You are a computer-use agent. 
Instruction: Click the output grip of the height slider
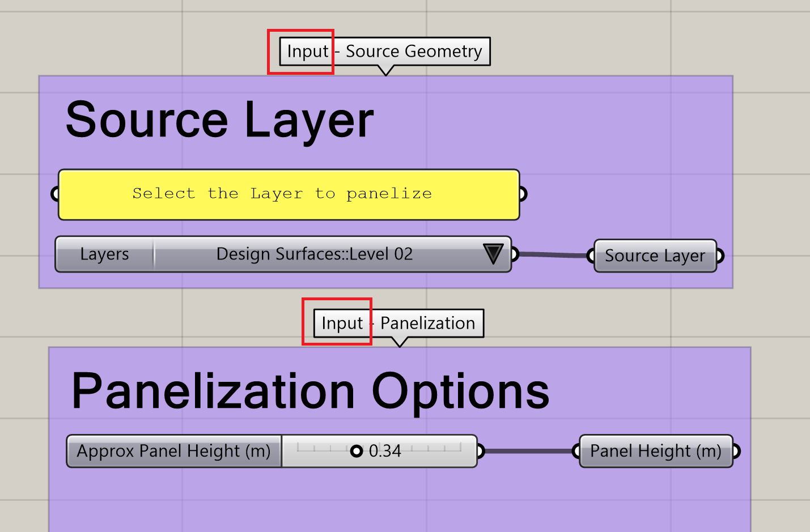[481, 451]
